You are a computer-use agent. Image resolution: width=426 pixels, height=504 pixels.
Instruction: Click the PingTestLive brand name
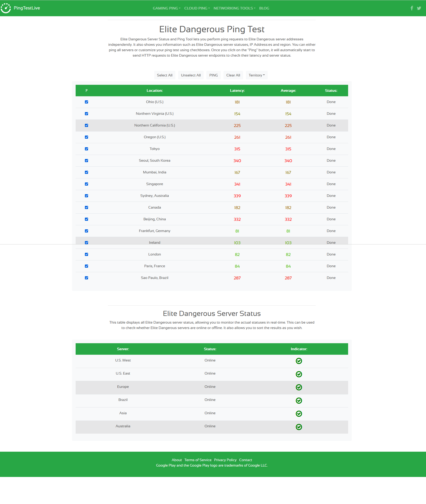coord(27,8)
